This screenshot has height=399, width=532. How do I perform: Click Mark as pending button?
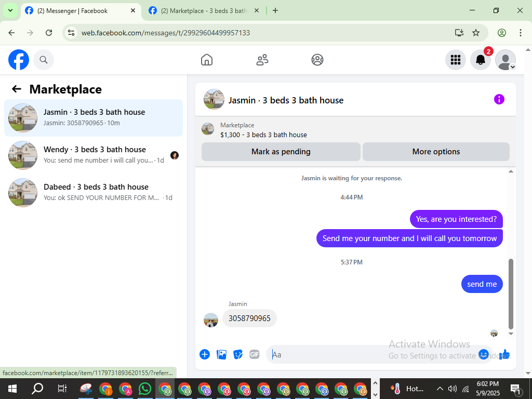(281, 152)
